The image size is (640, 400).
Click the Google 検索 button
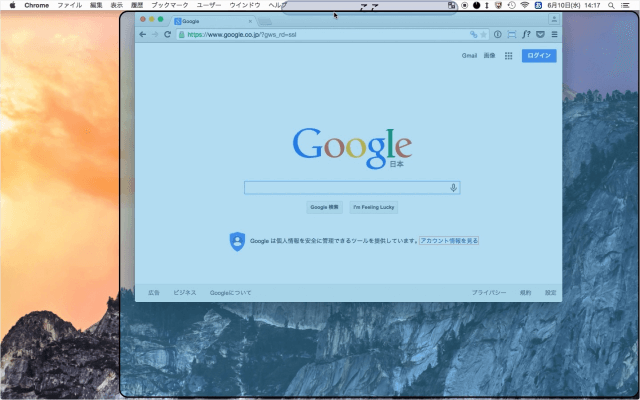[x=324, y=207]
